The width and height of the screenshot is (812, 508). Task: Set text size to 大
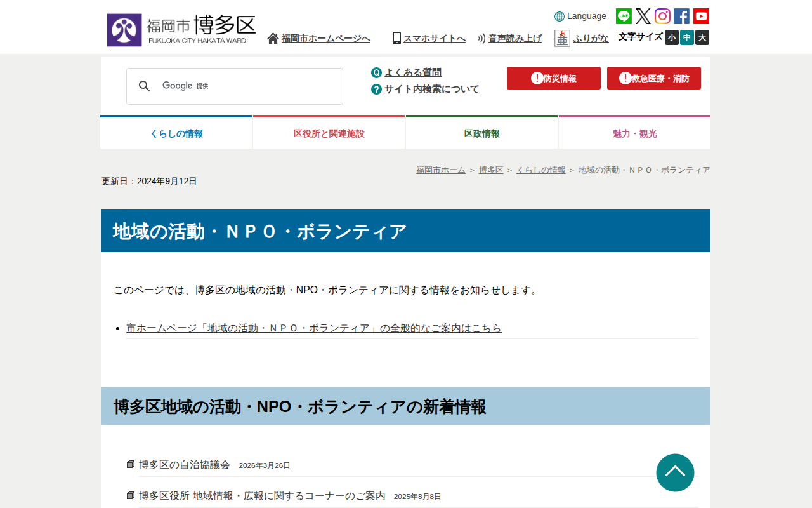[702, 37]
